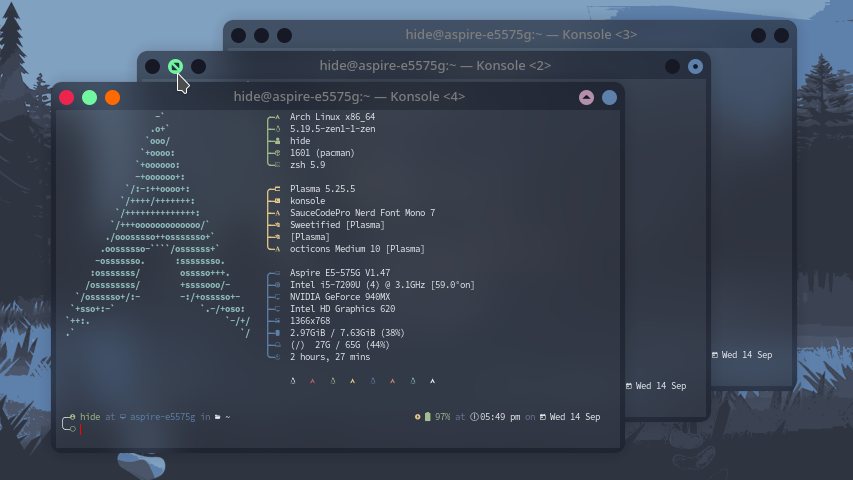This screenshot has height=480, width=853.
Task: Click 'SauceCodePro Nerd Font Mono 7'
Action: (x=362, y=213)
